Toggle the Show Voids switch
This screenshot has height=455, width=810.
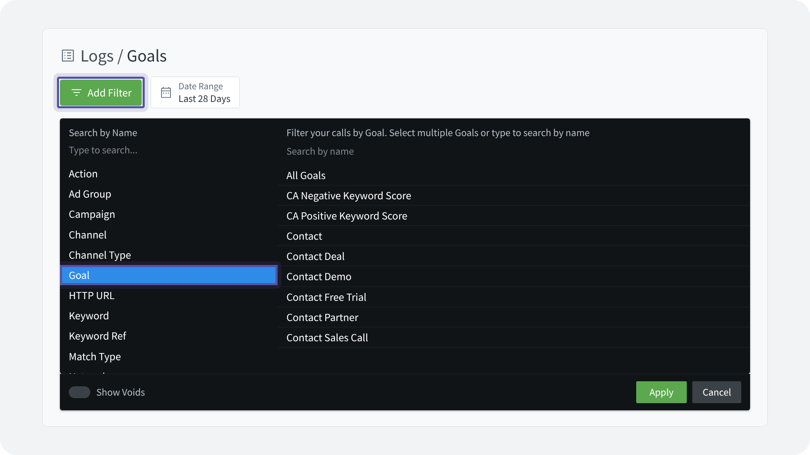[80, 393]
